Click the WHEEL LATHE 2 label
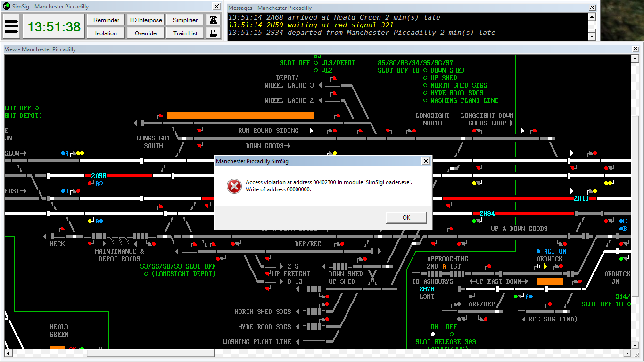Viewport: 644px width, 362px height. click(x=289, y=100)
